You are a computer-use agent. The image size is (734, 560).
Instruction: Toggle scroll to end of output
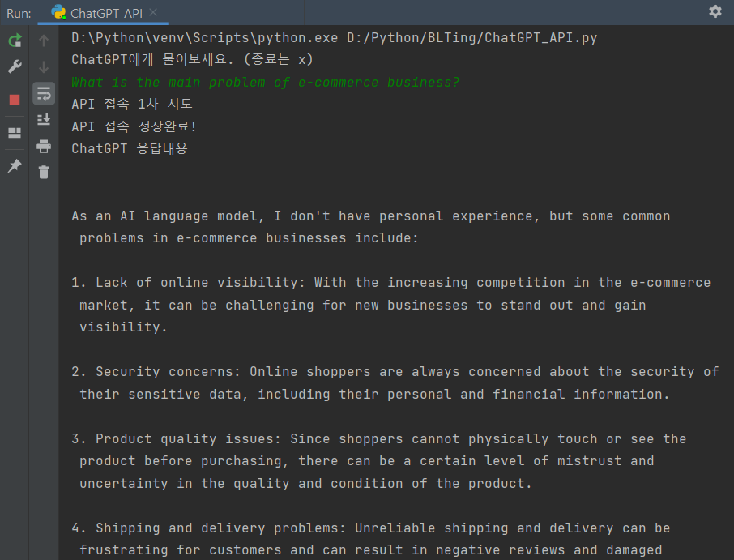point(44,119)
